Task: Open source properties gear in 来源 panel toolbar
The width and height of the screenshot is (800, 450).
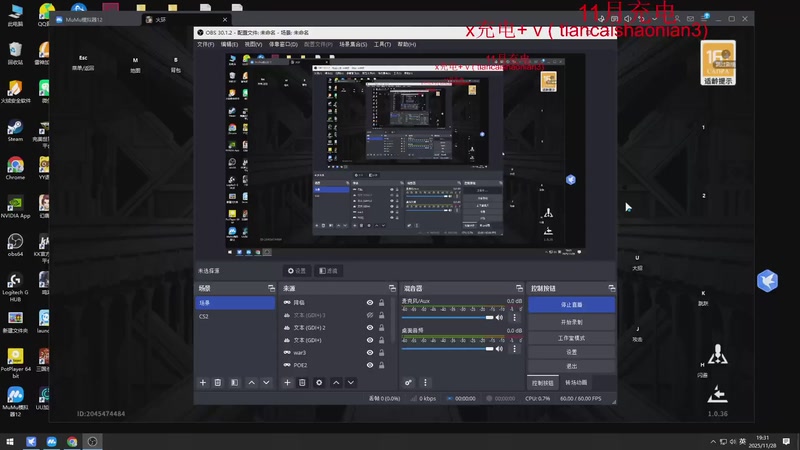Action: click(319, 383)
